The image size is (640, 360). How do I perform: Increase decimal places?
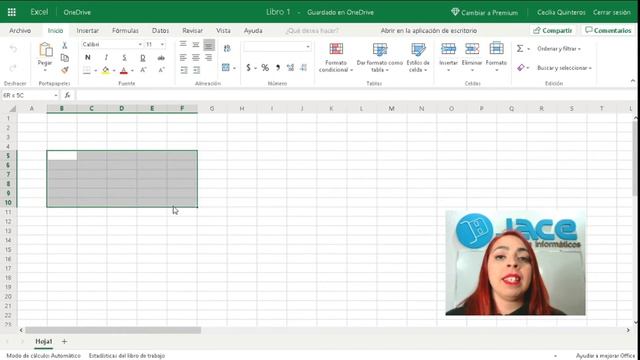290,68
